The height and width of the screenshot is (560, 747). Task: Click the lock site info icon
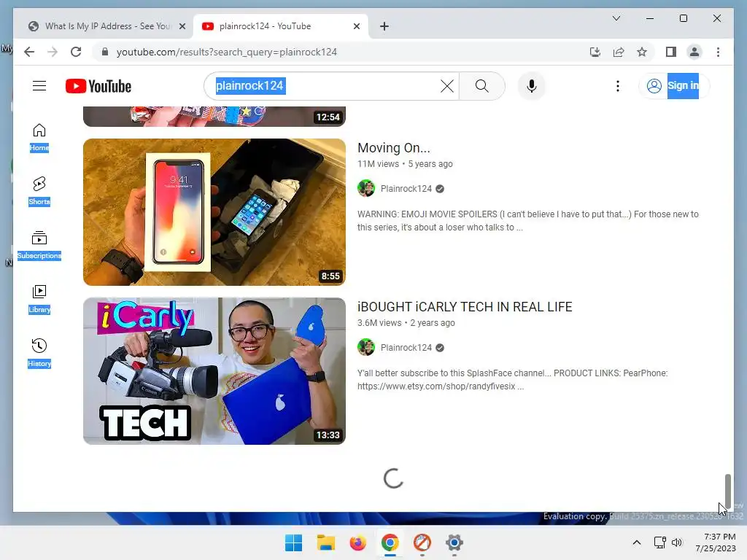click(105, 52)
